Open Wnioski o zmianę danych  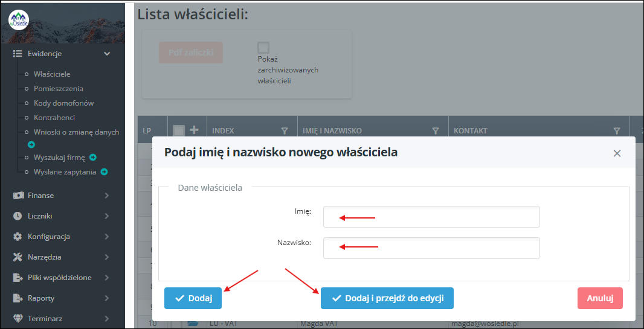76,132
